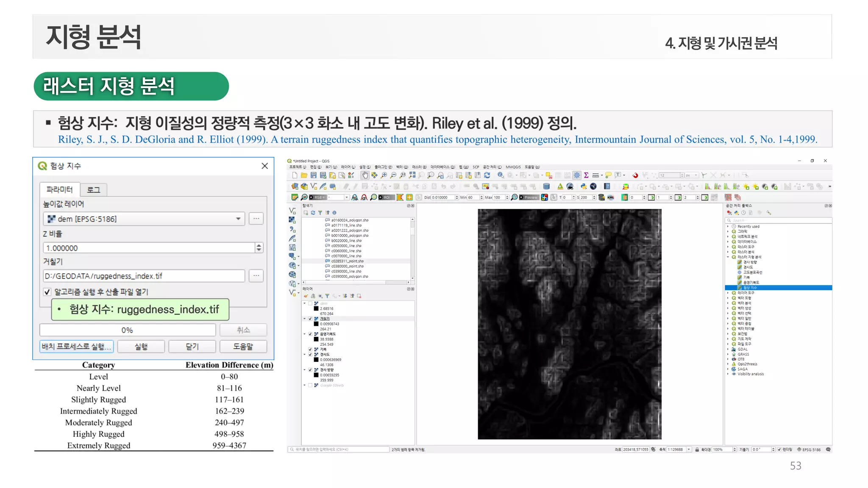Click the Zoom In magnifier tool
This screenshot has width=868, height=488.
(x=384, y=175)
